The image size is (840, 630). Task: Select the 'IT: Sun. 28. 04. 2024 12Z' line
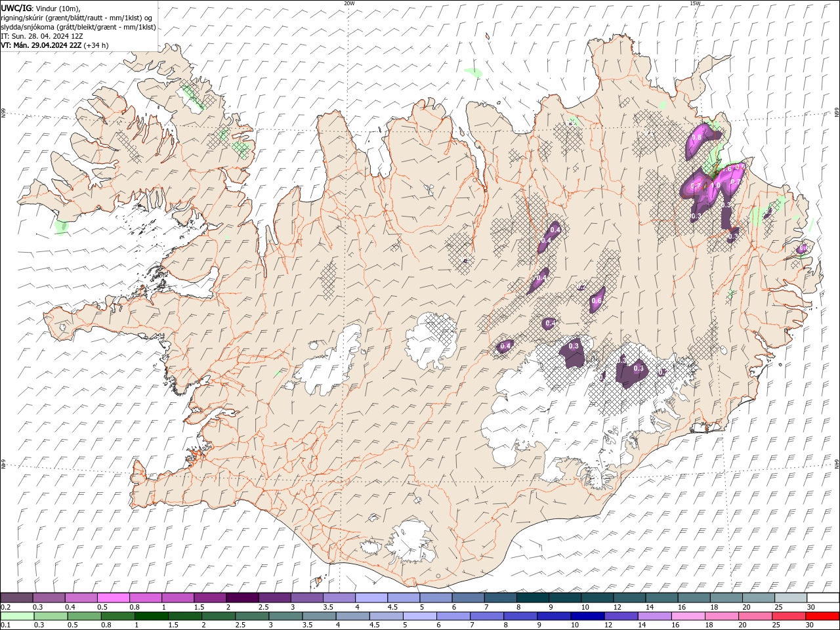point(42,35)
